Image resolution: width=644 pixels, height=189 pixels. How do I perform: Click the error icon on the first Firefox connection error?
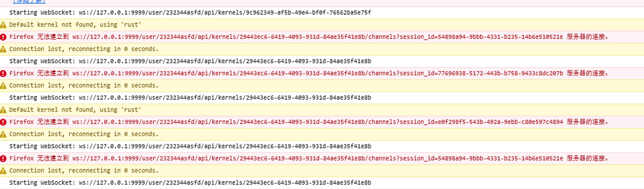click(x=3, y=37)
